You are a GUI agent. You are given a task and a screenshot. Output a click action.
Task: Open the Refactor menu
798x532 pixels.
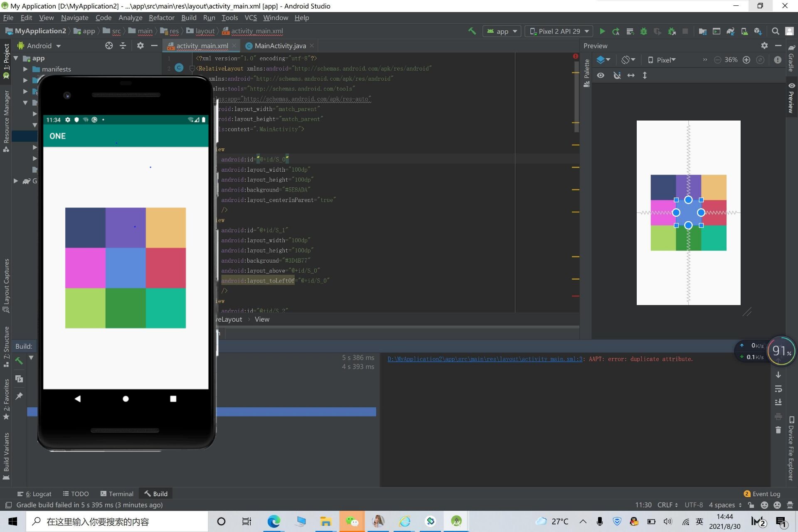point(161,17)
